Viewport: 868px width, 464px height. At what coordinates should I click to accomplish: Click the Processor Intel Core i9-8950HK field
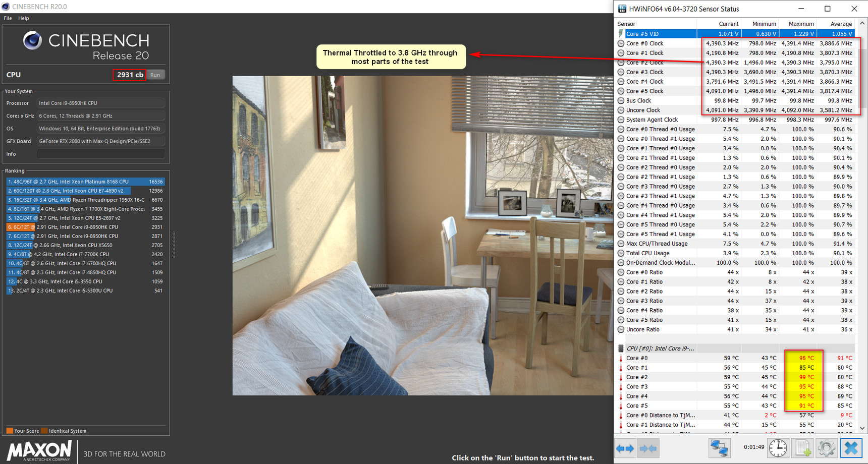101,103
